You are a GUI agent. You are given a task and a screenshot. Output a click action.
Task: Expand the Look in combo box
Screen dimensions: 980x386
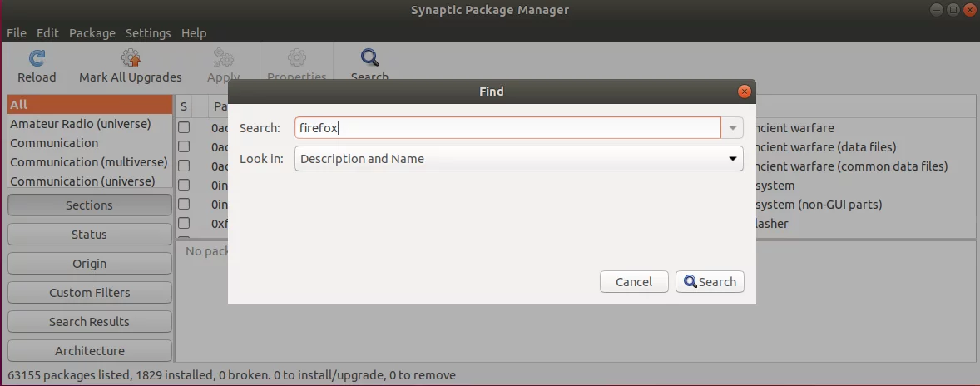pos(519,159)
